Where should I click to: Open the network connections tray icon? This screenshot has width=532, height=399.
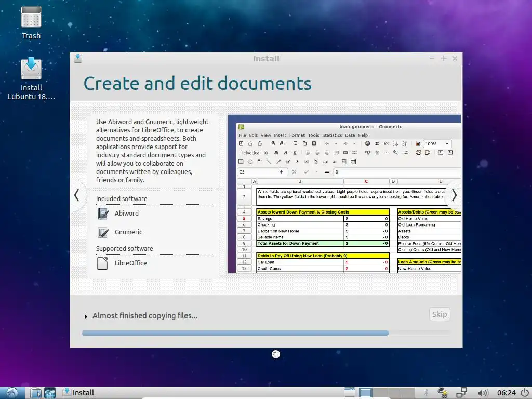pyautogui.click(x=461, y=393)
